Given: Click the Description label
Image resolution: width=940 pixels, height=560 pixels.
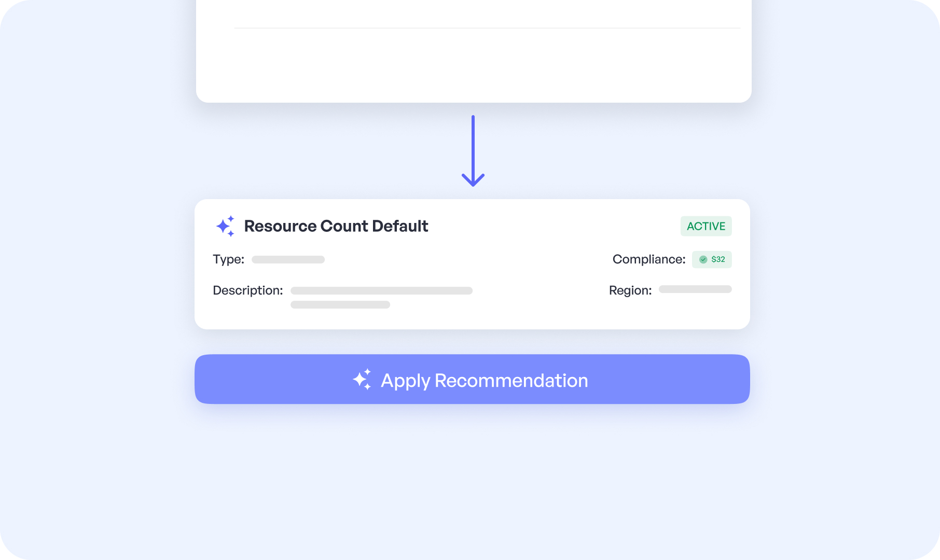Looking at the screenshot, I should pyautogui.click(x=247, y=290).
